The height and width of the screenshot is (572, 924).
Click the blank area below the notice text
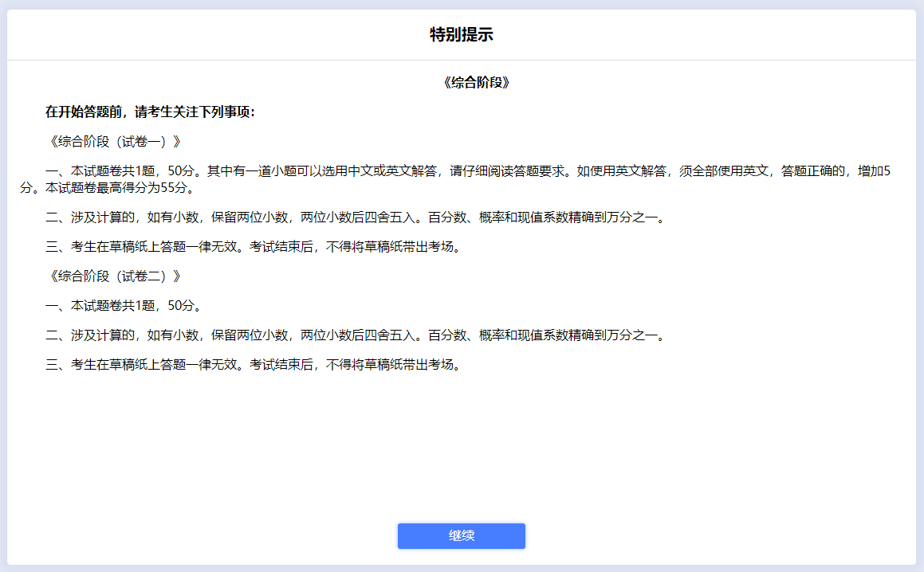461,438
